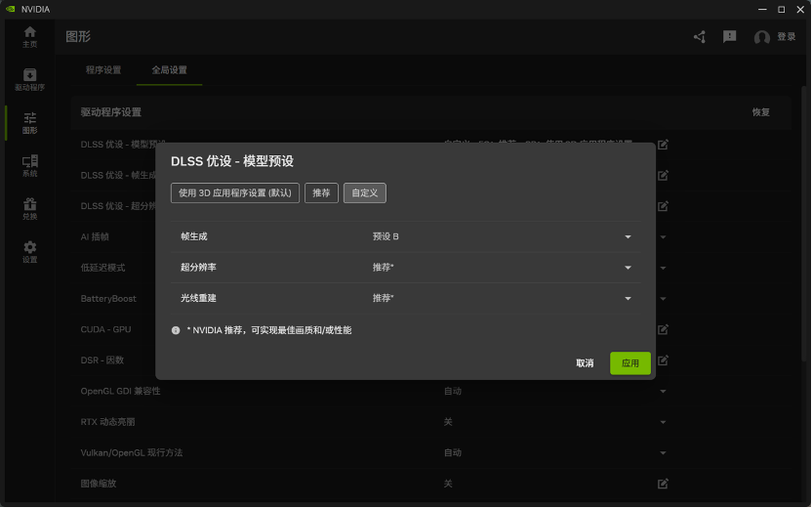Click the 图形 page title

coord(78,37)
